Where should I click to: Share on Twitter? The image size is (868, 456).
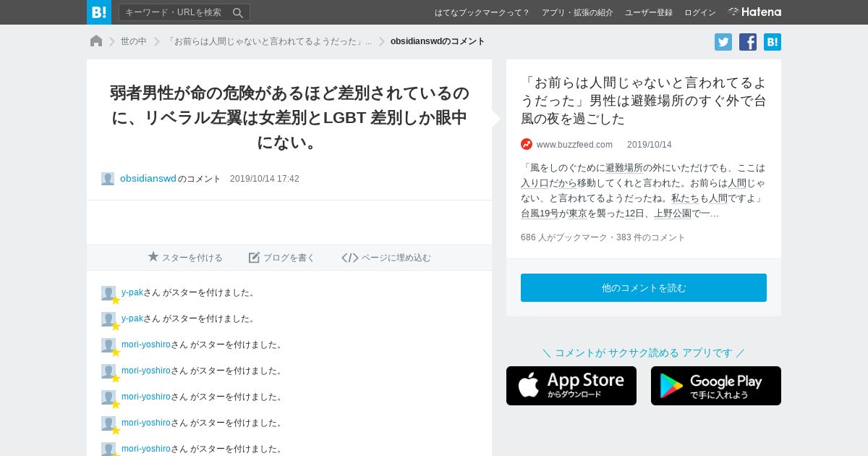click(x=723, y=42)
